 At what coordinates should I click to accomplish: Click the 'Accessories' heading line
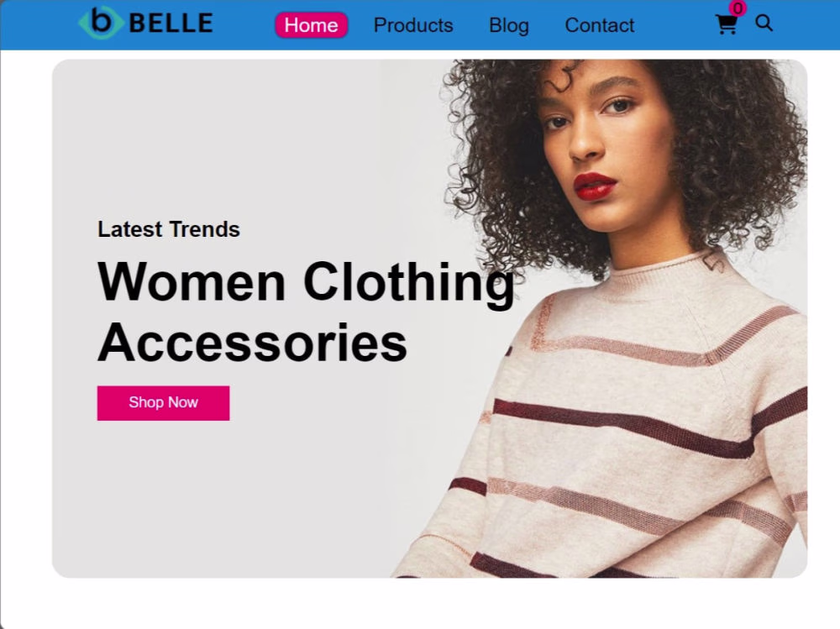pyautogui.click(x=252, y=343)
